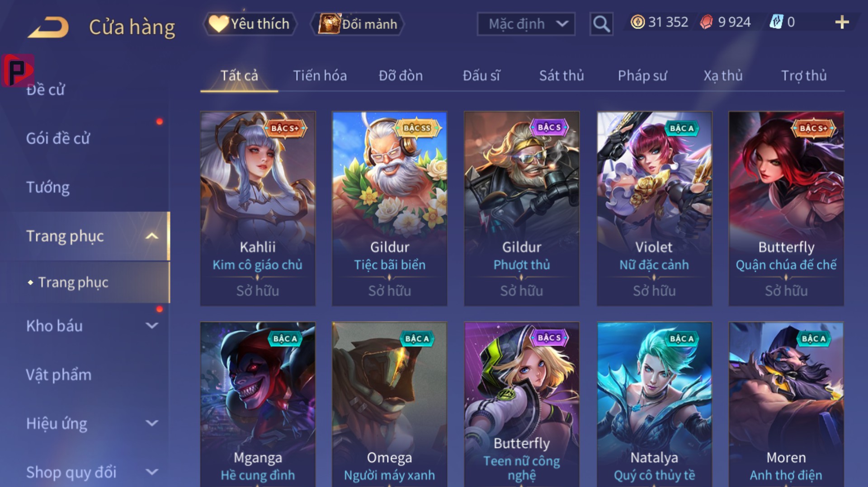Click the red ruby currency icon

coord(707,22)
